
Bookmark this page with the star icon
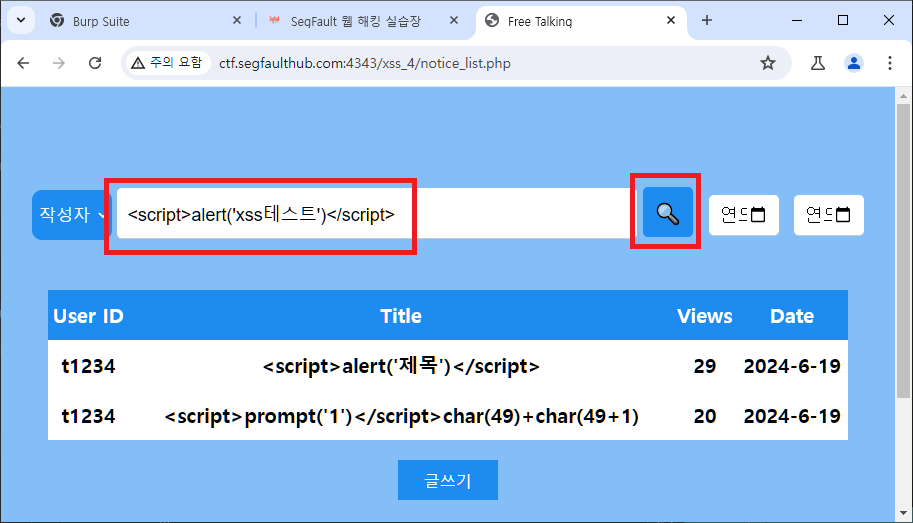767,63
